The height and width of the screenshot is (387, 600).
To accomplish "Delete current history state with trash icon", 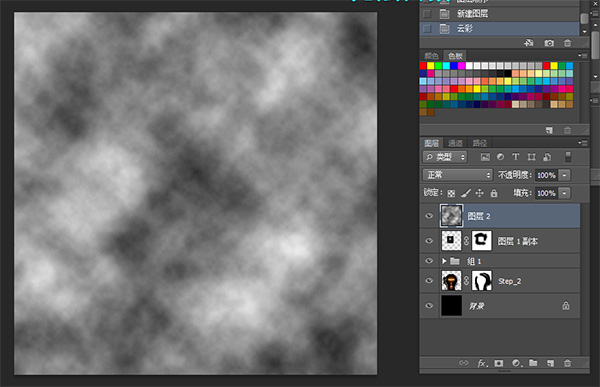I will 567,43.
